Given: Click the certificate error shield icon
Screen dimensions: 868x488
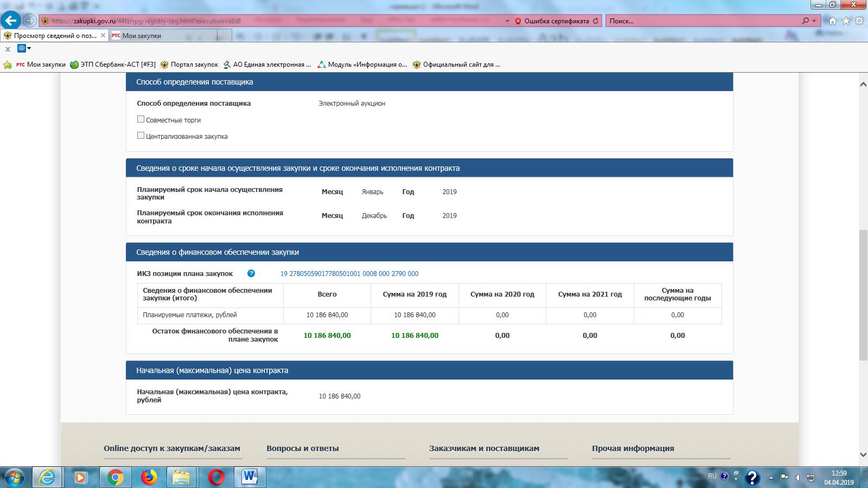Looking at the screenshot, I should [x=518, y=21].
